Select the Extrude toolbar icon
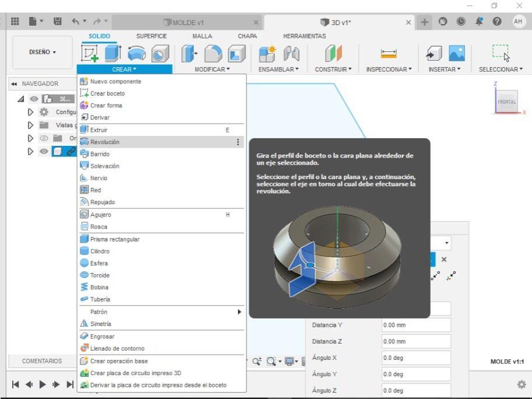 (x=113, y=53)
